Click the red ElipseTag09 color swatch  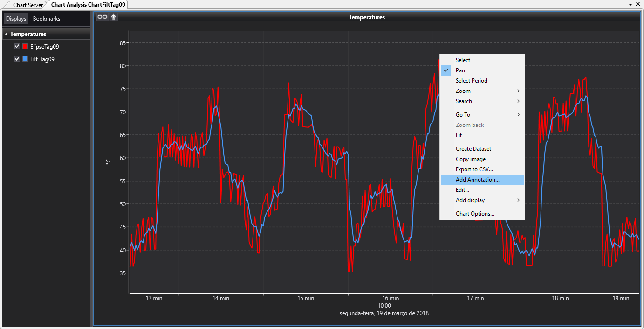(26, 47)
